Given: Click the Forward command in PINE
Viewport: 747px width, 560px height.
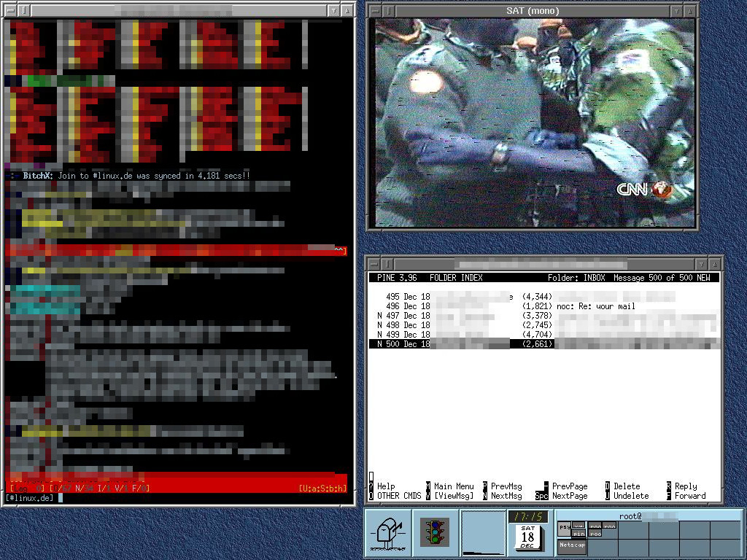Looking at the screenshot, I should click(x=690, y=496).
